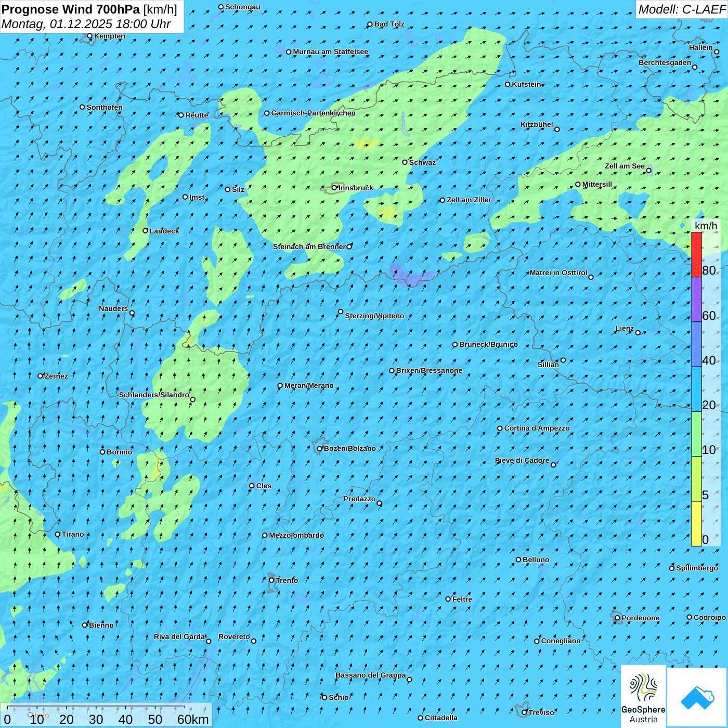This screenshot has width=728, height=728.
Task: Click the Codroipo label
Action: pyautogui.click(x=710, y=617)
